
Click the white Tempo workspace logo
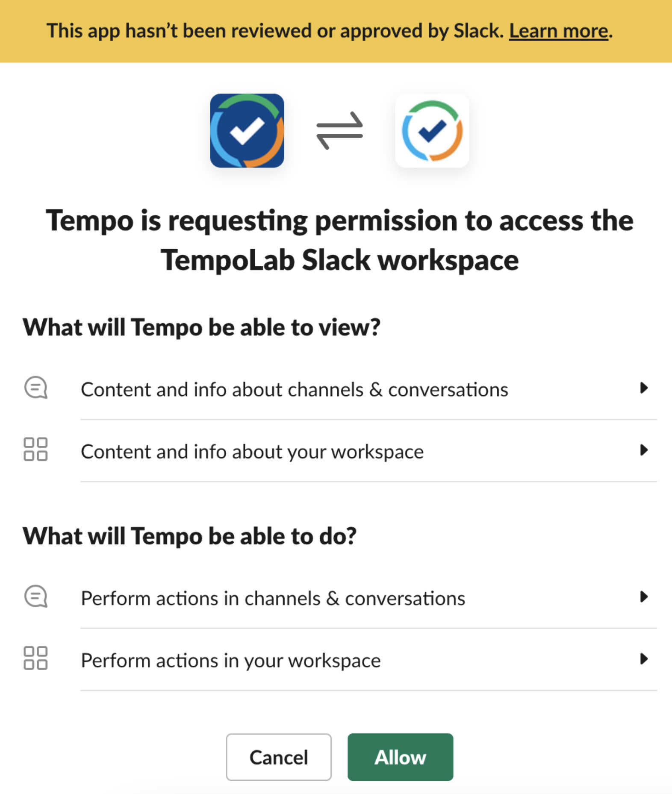432,130
